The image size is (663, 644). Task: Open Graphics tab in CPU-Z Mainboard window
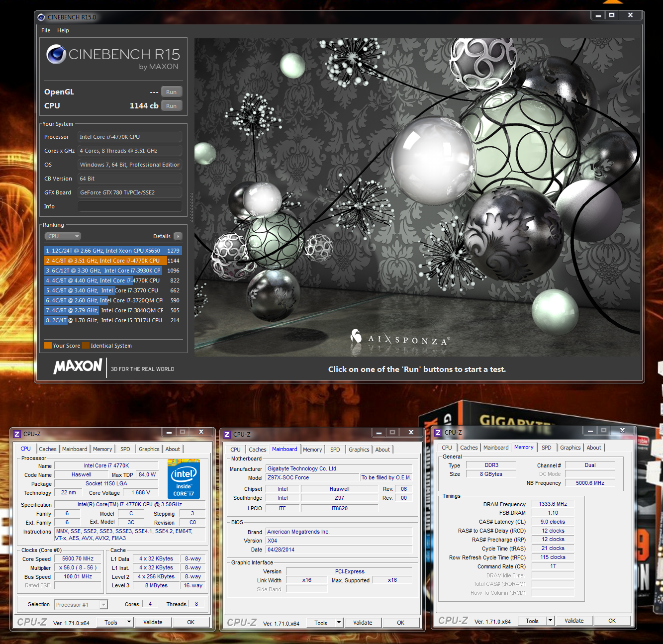(359, 450)
